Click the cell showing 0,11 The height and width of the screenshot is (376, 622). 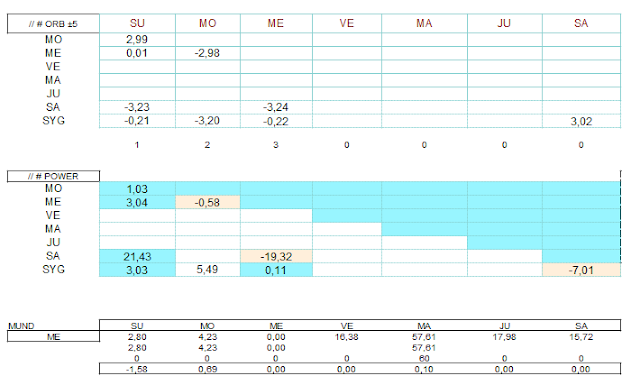point(276,270)
